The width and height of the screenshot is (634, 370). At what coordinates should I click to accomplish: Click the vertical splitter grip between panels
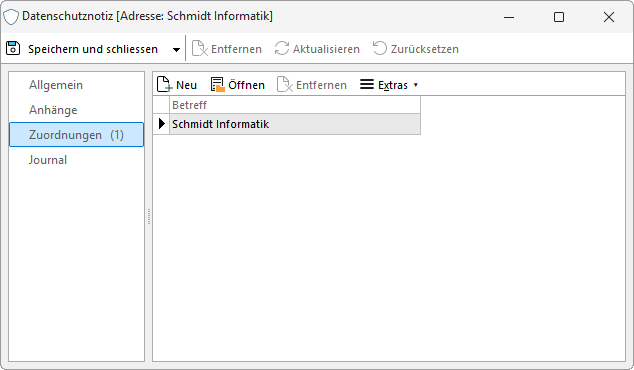(149, 216)
